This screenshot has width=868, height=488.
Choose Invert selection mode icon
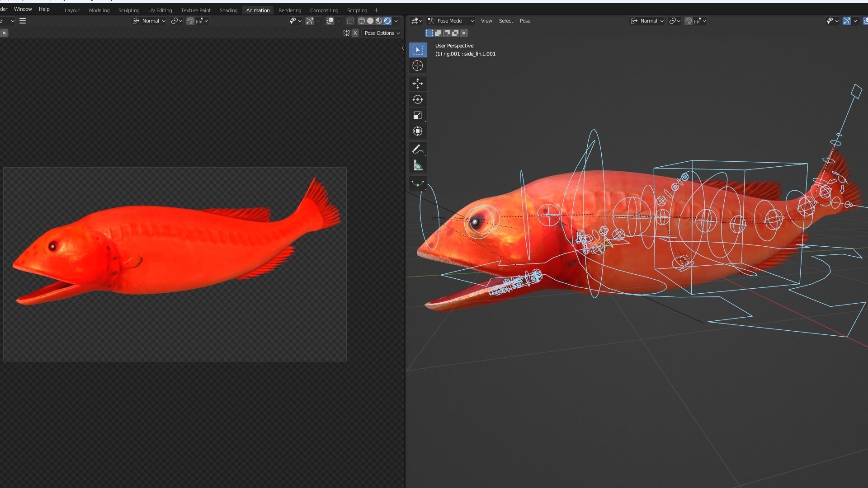point(455,33)
